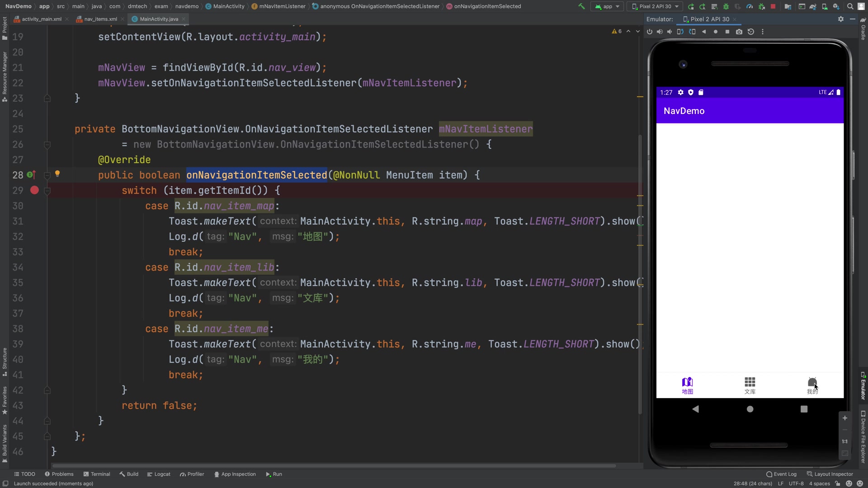Viewport: 868px width, 488px height.
Task: Select the 文库 bottom nav icon in emulator
Action: coord(750,385)
